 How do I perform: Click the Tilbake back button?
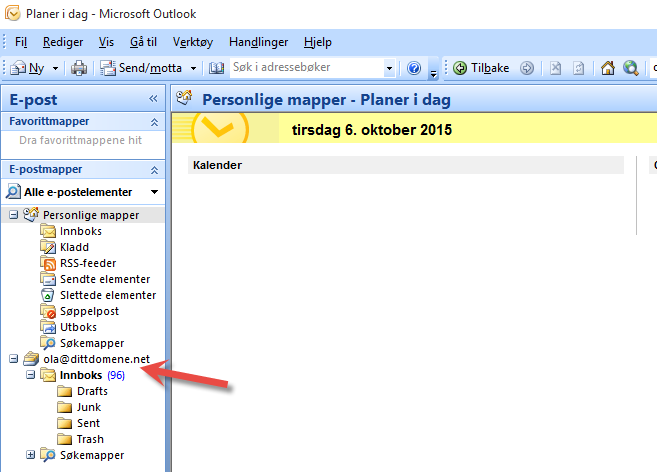point(481,68)
